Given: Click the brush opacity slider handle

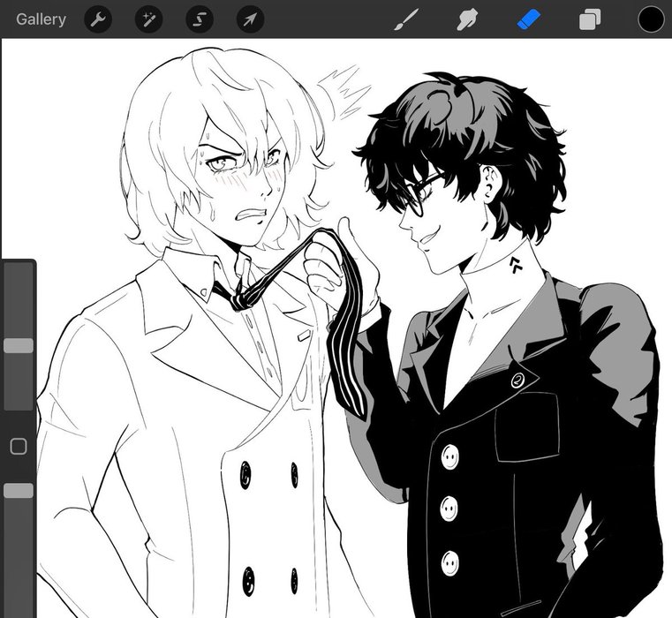Looking at the screenshot, I should (x=19, y=491).
